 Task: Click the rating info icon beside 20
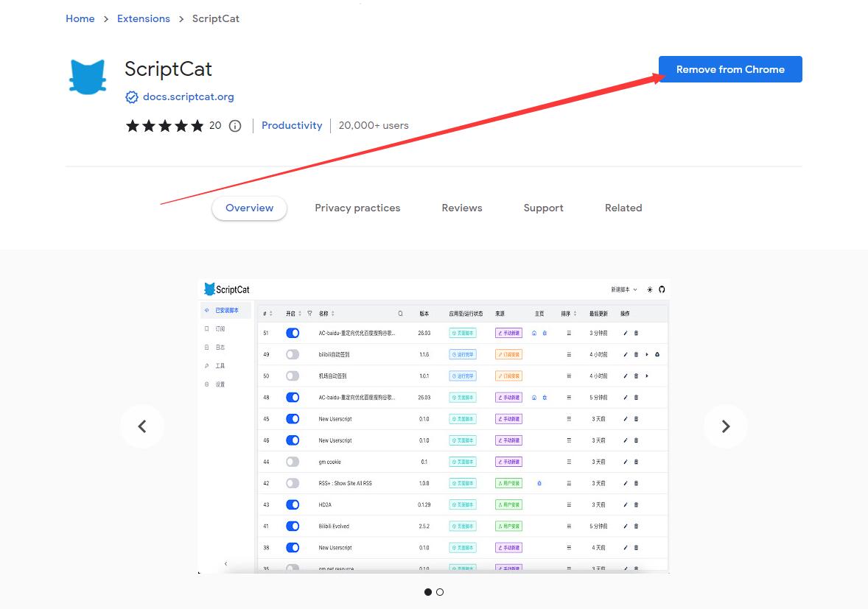235,126
